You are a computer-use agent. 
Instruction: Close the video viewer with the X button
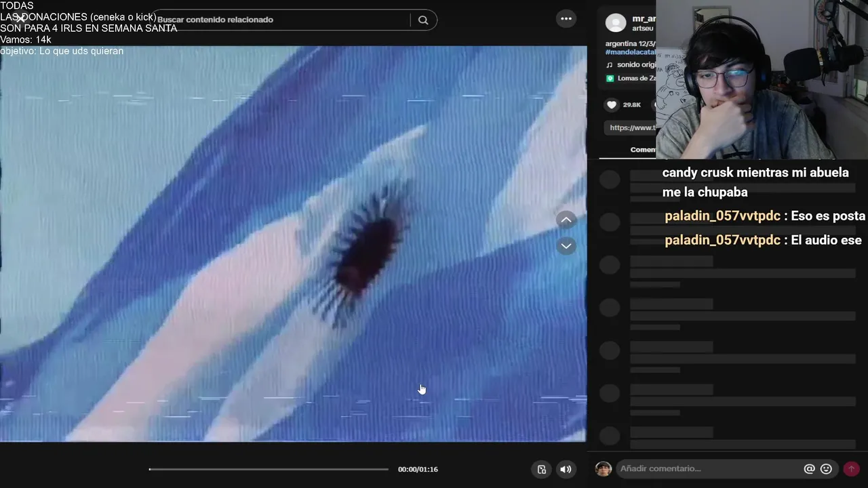20,19
